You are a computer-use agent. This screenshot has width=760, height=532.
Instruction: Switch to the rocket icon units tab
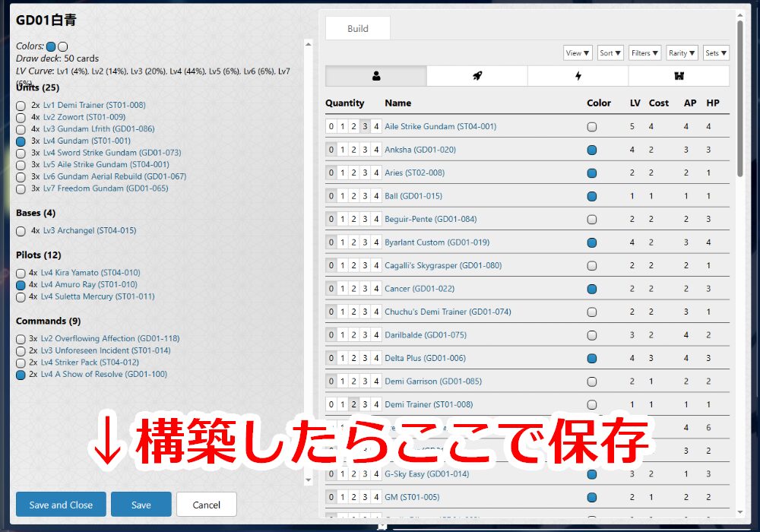[477, 76]
